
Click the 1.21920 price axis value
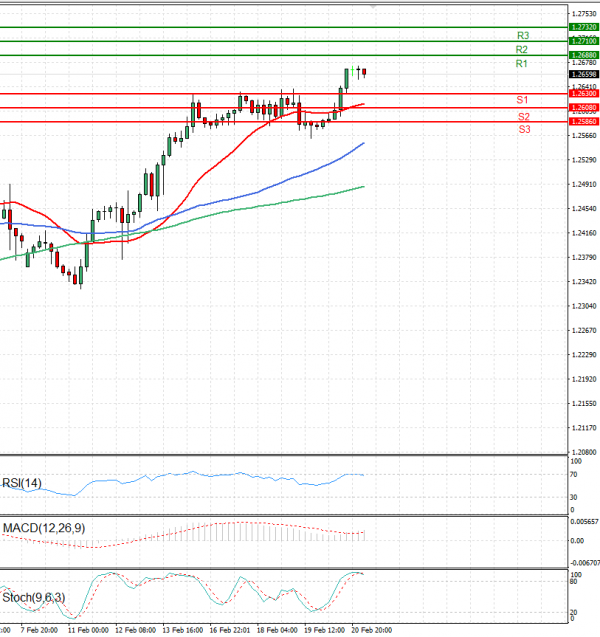click(584, 379)
